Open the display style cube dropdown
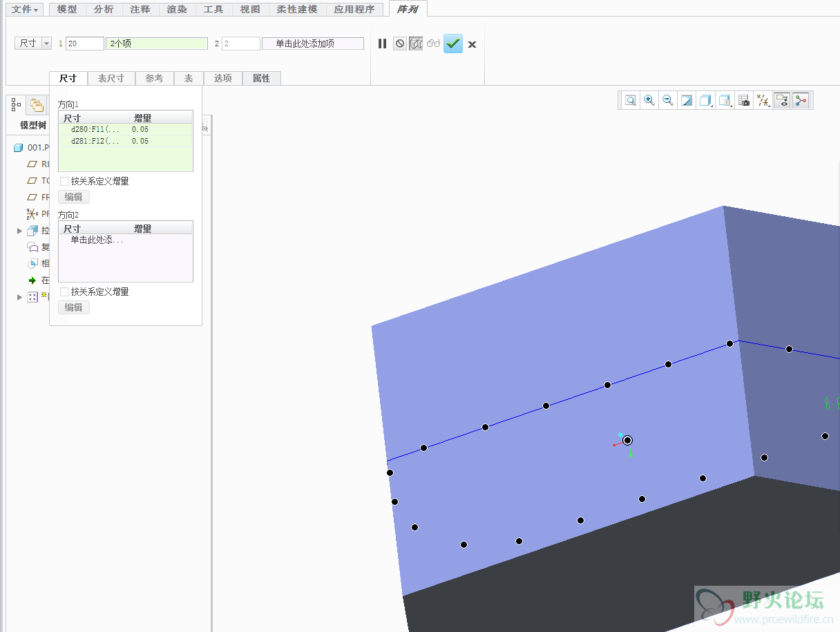The image size is (840, 632). coord(705,101)
